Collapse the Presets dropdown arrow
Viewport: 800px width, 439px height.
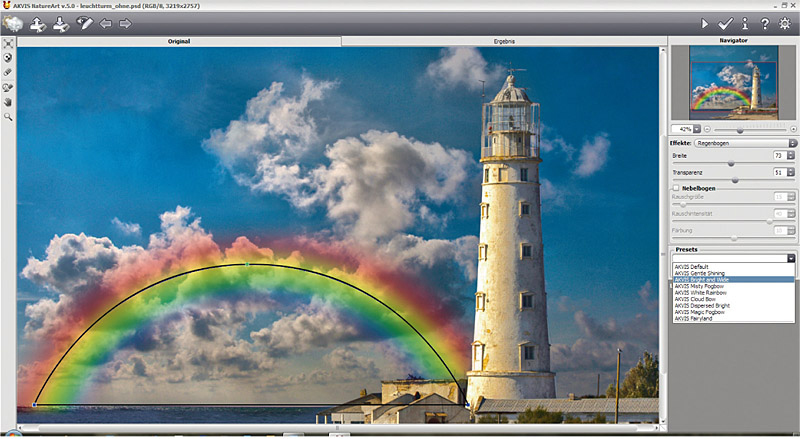791,258
